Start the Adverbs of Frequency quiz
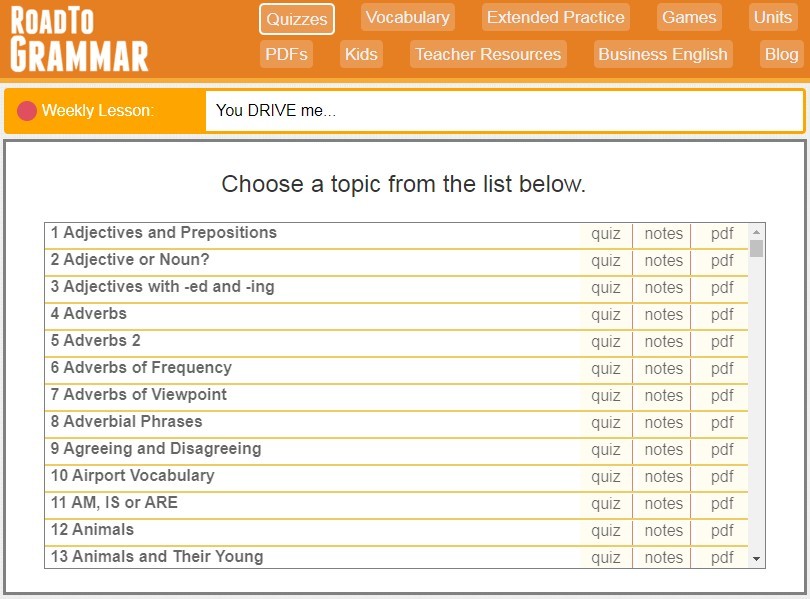This screenshot has height=599, width=810. (605, 368)
